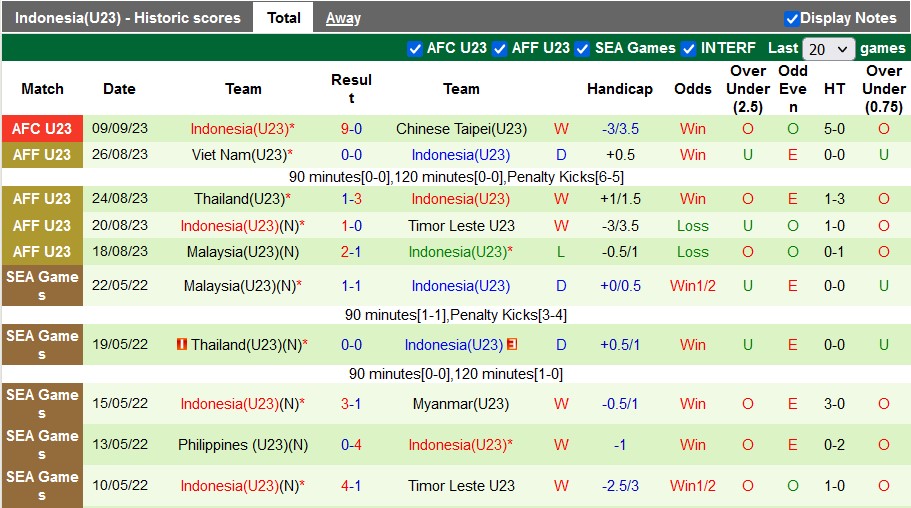Uncheck the AFC U23 filter checkbox
This screenshot has width=911, height=508.
tap(415, 48)
